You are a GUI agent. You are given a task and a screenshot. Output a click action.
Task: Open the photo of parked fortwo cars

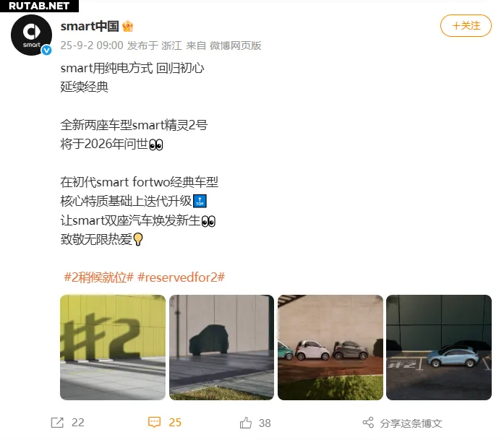[330, 348]
